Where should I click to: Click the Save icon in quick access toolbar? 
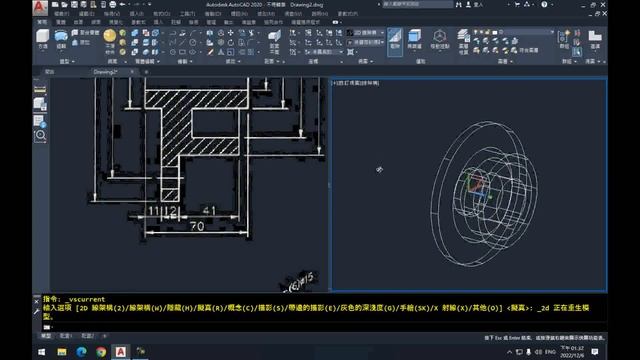tap(74, 4)
